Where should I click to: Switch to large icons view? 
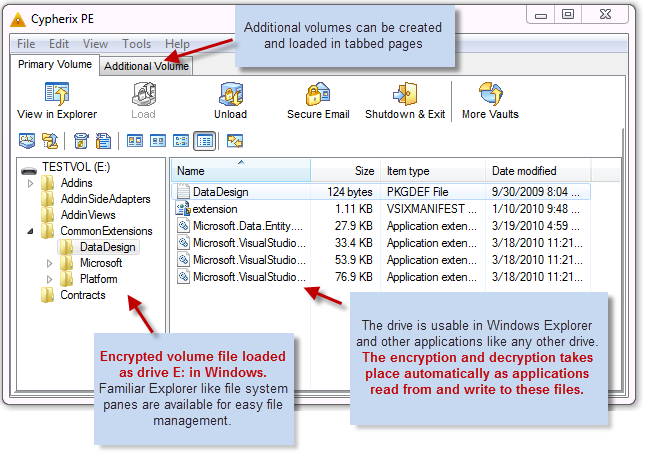pyautogui.click(x=135, y=141)
